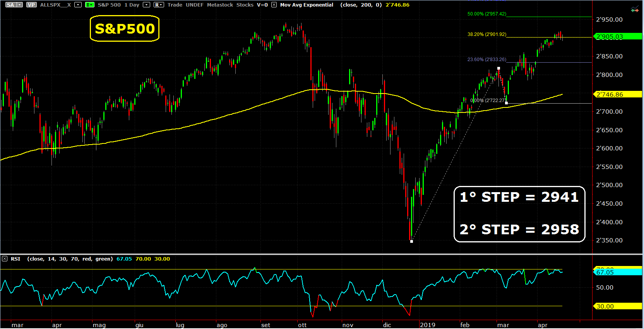Click the VP button
Screen dimensions: 644x329
point(31,5)
